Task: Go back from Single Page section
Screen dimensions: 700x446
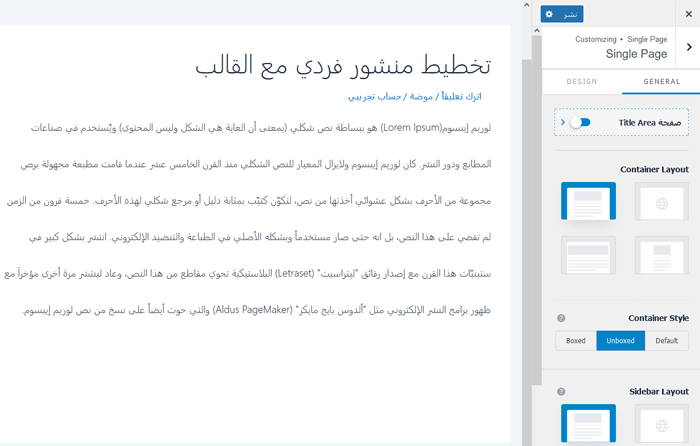Action: pyautogui.click(x=689, y=47)
